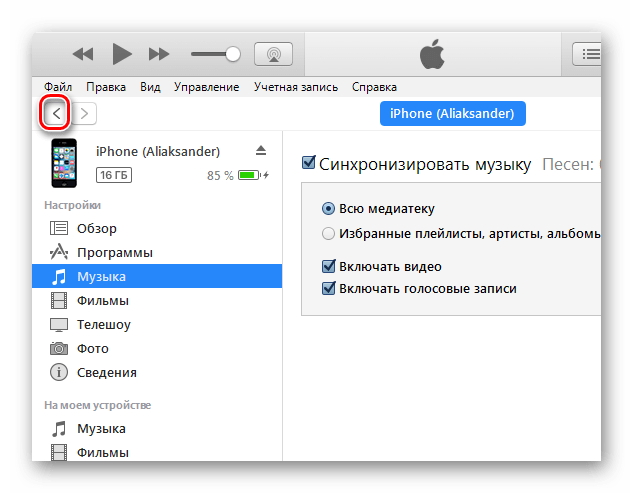The height and width of the screenshot is (493, 633).
Task: Select Избранные плейлисты, артисты radio button
Action: [328, 233]
